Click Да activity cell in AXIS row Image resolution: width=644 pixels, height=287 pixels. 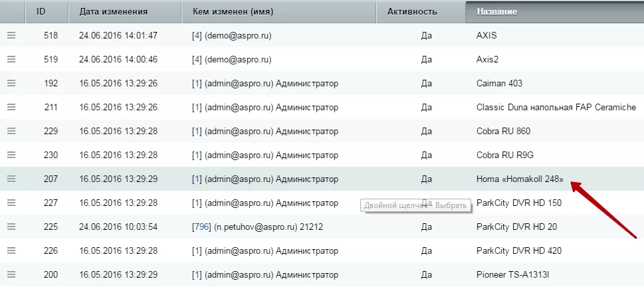point(426,36)
